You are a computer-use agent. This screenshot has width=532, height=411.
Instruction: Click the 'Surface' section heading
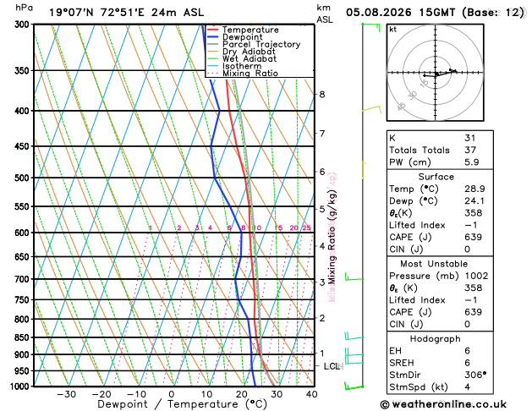436,177
